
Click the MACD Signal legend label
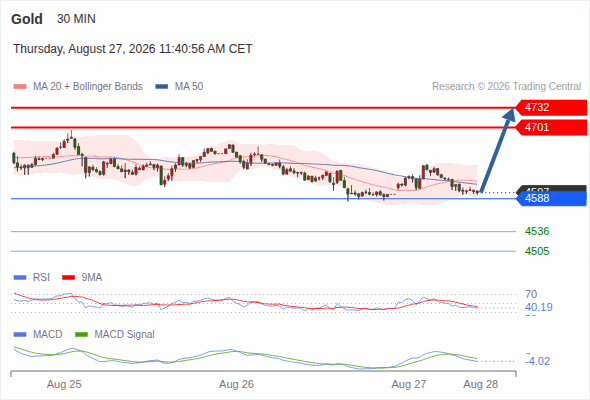125,335
